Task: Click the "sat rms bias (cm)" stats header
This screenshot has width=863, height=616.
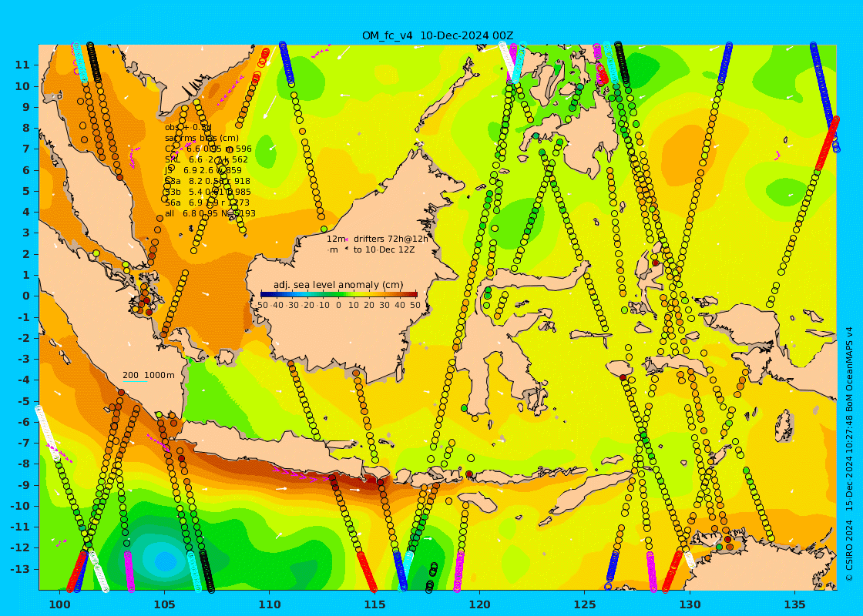Action: click(x=202, y=138)
